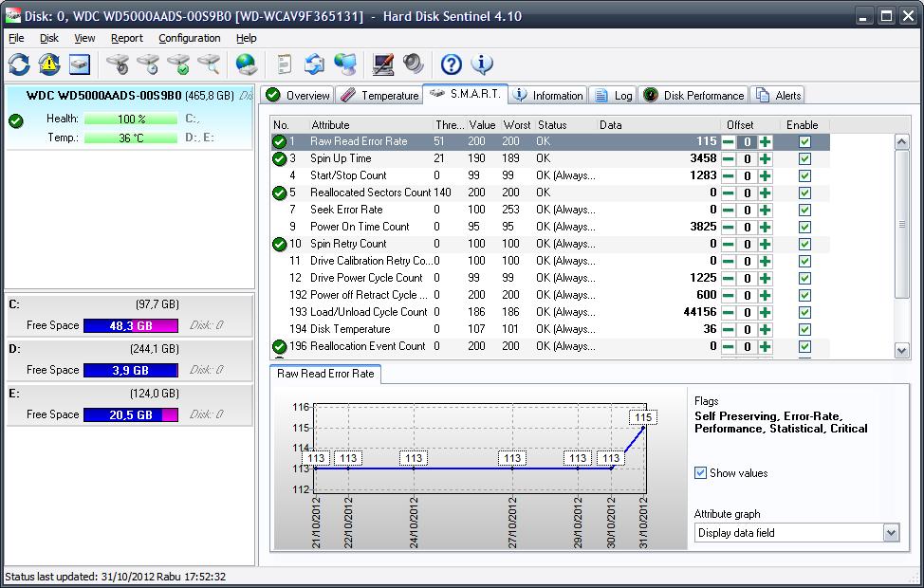Select the WDC WD5000AADS-00S9B0 disk entry
Screen dimensions: 924x588
(130, 117)
